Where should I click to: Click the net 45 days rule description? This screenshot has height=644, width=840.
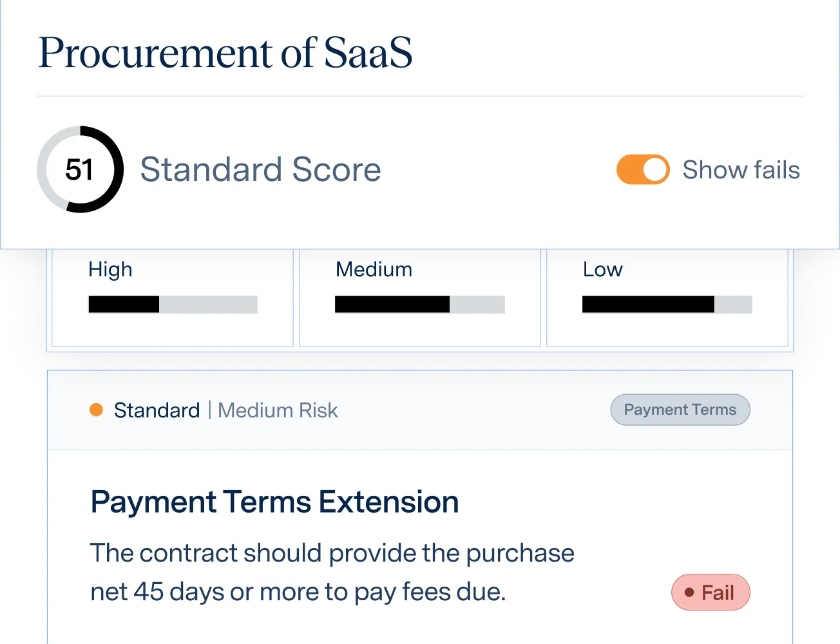[332, 573]
